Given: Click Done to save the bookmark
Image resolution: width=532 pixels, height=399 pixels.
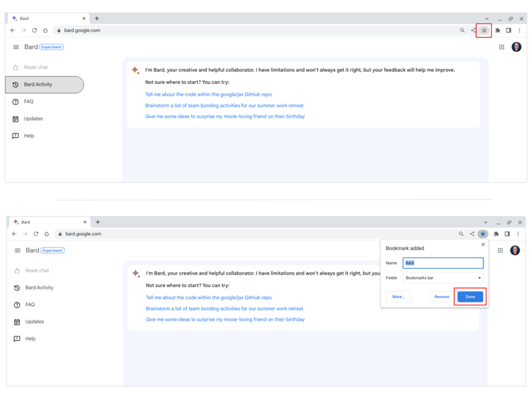Looking at the screenshot, I should point(470,296).
